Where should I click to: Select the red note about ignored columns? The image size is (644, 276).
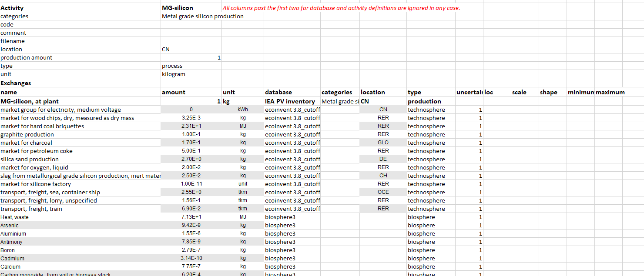pos(341,8)
